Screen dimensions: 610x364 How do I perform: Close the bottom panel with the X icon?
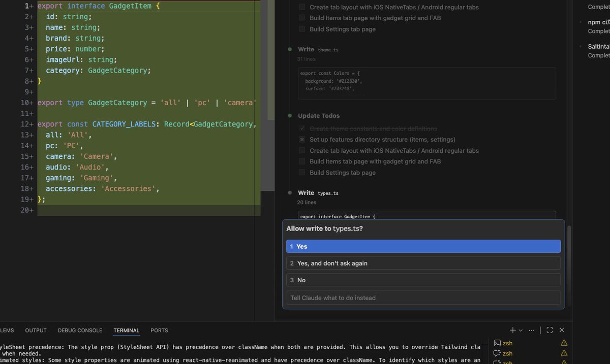coord(562,330)
